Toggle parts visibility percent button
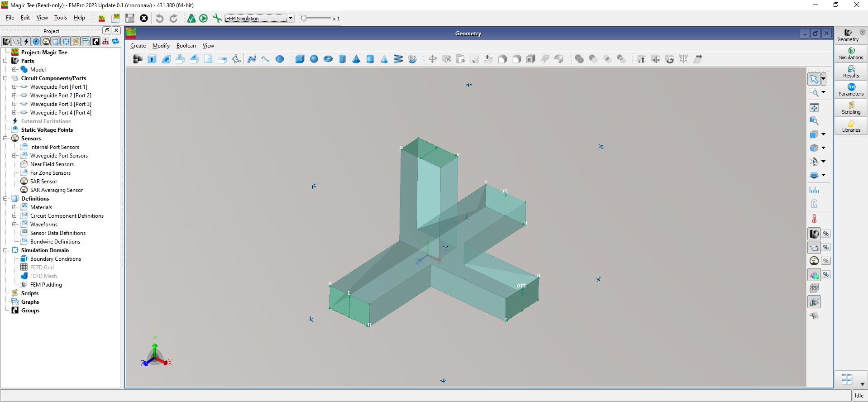 coord(826,234)
